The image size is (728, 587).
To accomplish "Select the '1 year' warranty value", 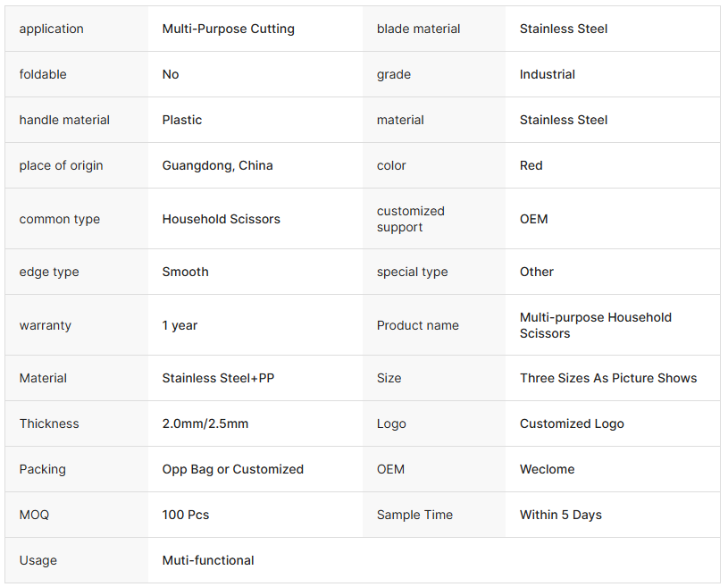I will point(180,325).
